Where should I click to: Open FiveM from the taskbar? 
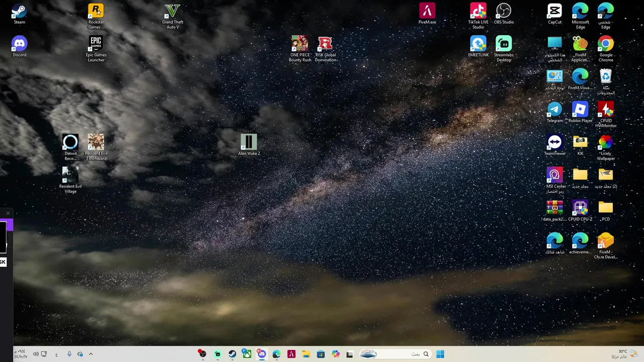291,354
